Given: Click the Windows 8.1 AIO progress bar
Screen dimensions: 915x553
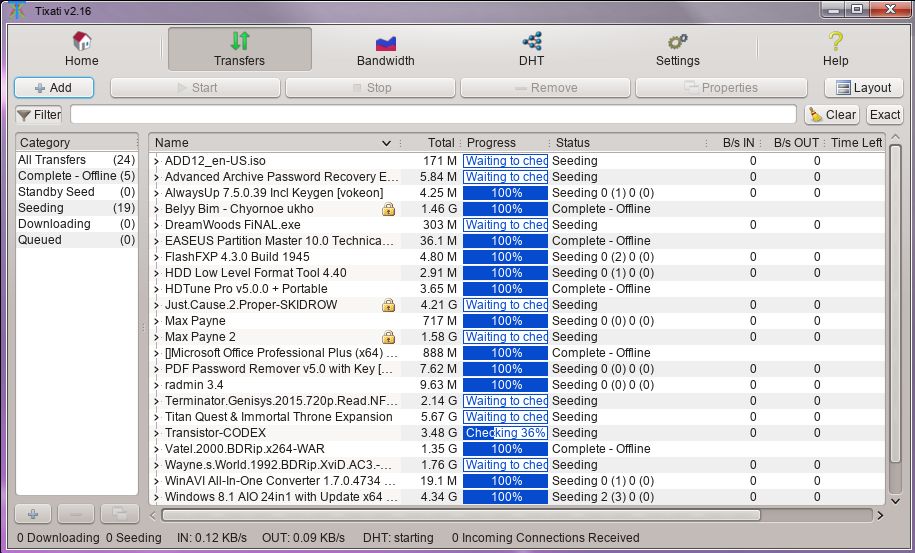Looking at the screenshot, I should coord(505,497).
